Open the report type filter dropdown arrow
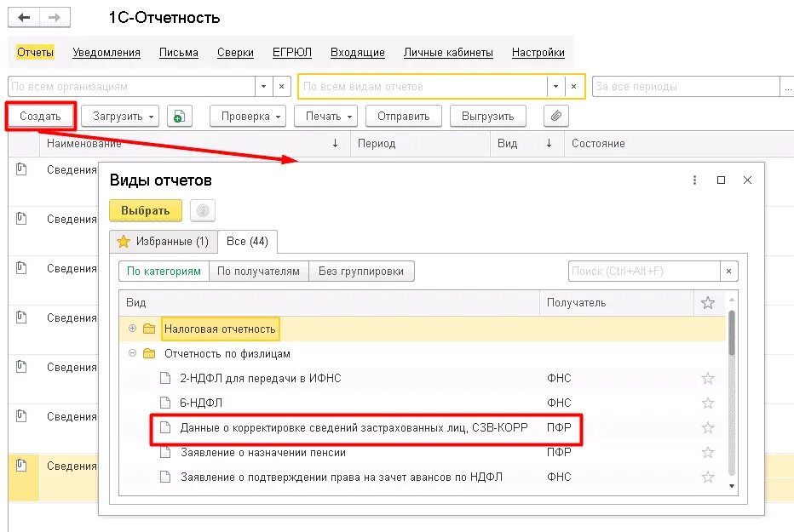 [555, 87]
